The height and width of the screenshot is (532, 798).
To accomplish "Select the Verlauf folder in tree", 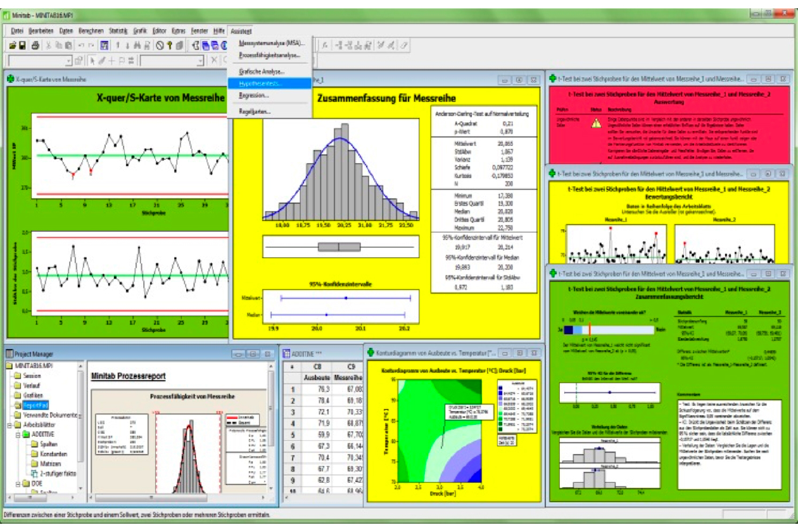I will coord(32,385).
